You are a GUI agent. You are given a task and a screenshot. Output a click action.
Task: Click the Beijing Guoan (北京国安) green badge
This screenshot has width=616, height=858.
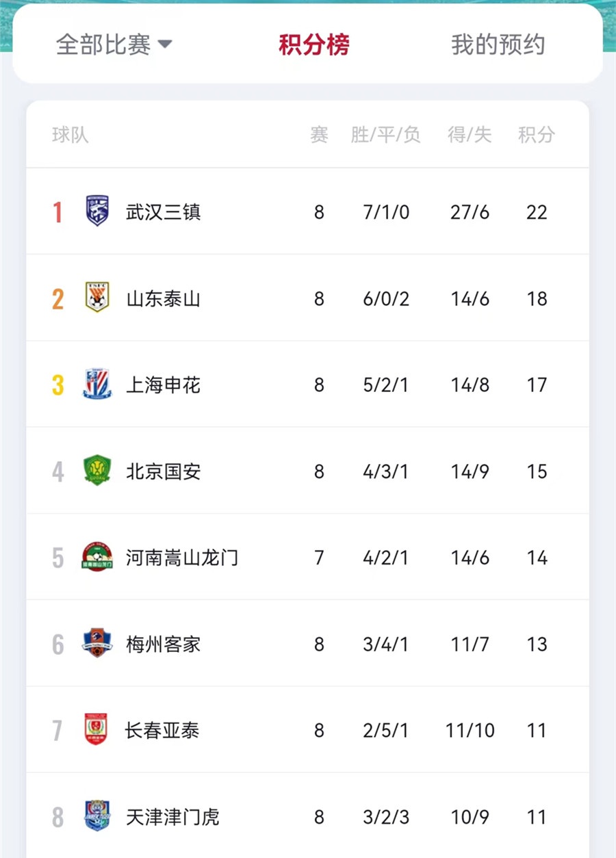[x=97, y=471]
